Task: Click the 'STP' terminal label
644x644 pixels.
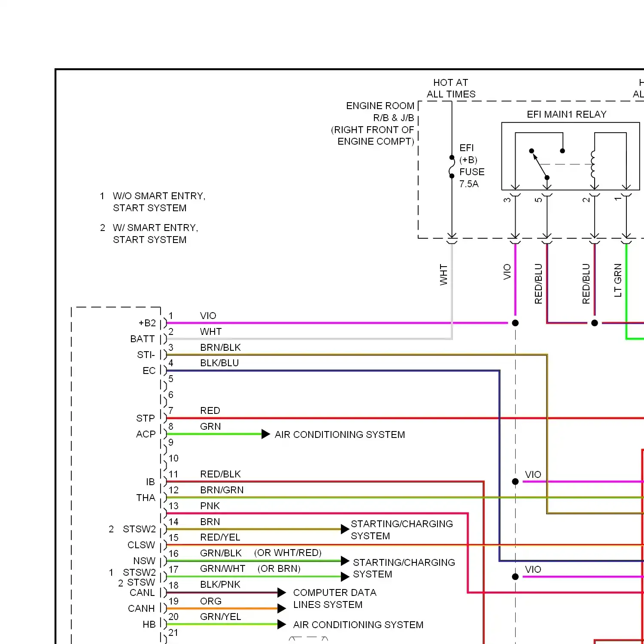Action: click(145, 418)
